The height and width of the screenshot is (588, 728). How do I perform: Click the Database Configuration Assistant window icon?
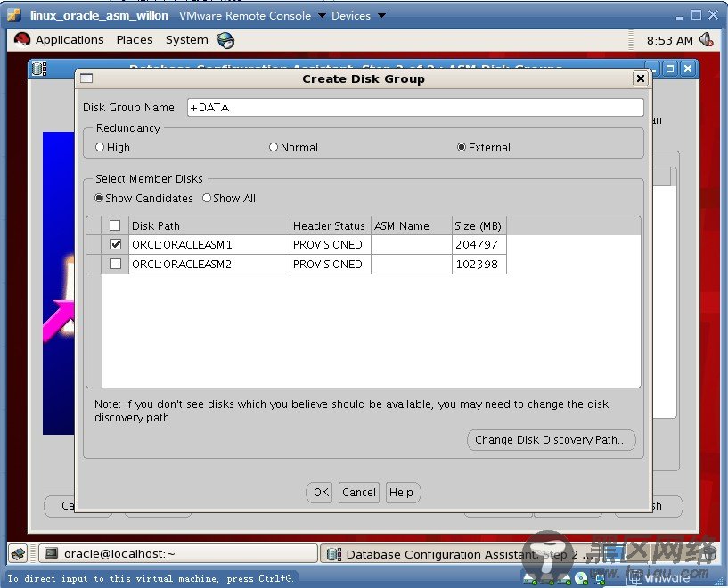[39, 69]
